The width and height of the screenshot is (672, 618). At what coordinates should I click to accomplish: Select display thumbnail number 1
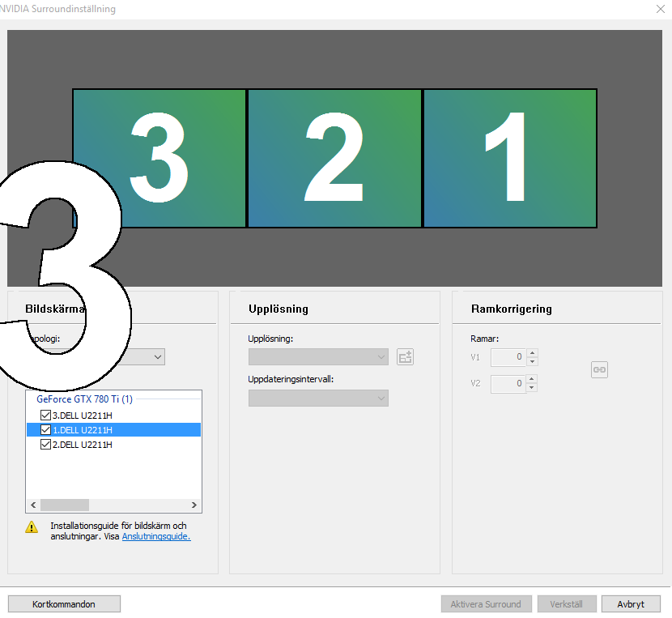510,158
